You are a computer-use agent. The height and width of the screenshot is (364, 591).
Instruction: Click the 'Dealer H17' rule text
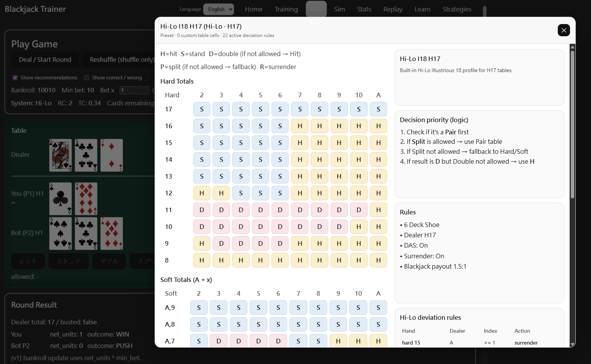[420, 235]
